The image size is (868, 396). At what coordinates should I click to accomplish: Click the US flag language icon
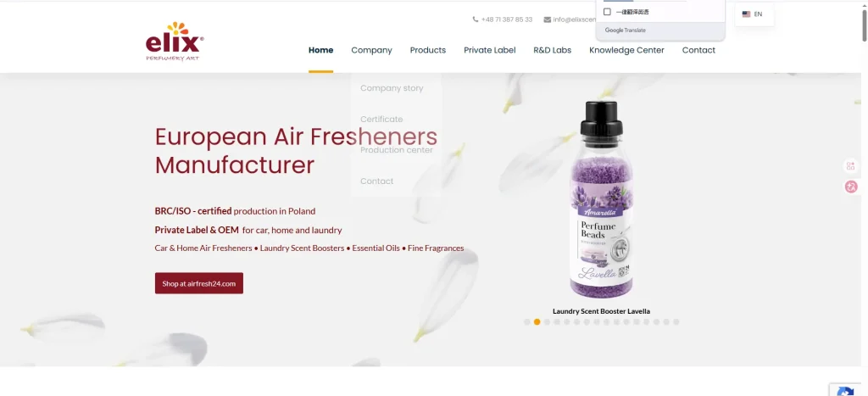(746, 14)
